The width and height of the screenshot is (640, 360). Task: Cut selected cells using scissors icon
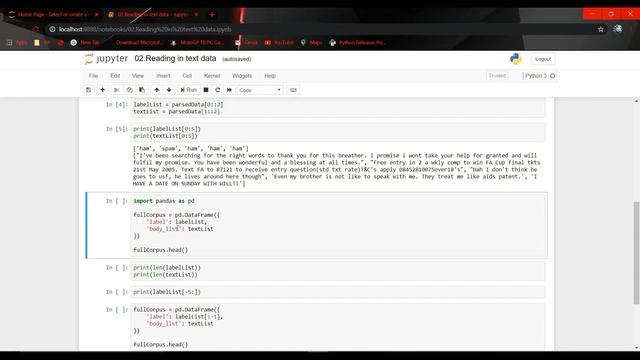point(117,90)
